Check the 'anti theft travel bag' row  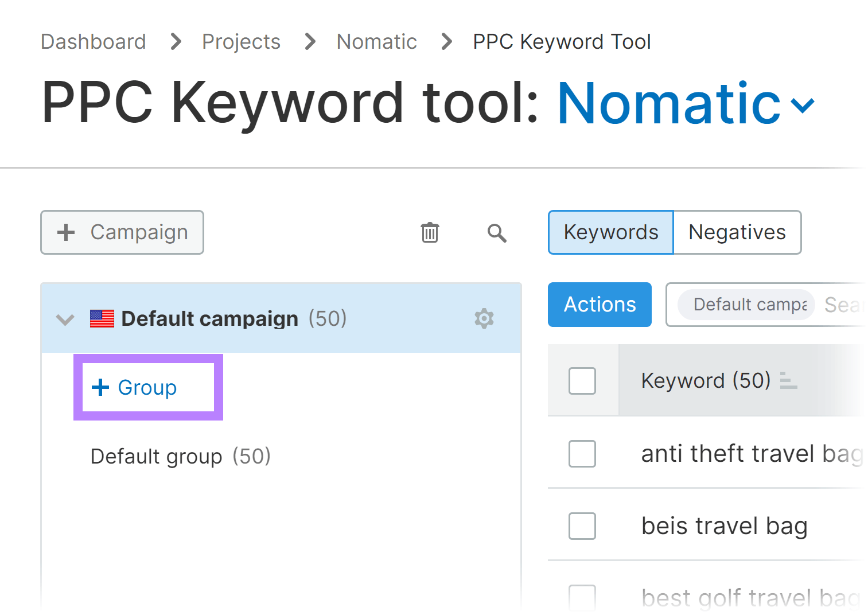(x=582, y=454)
